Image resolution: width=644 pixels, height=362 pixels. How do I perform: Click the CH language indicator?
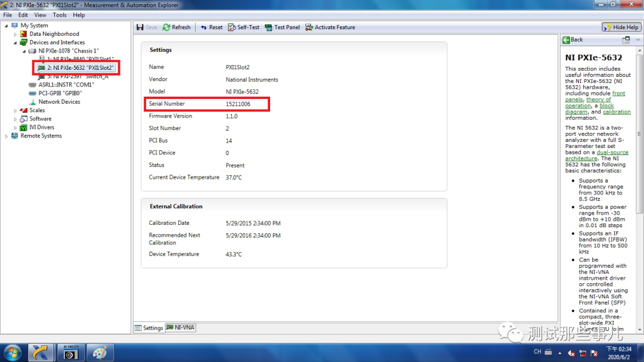pyautogui.click(x=537, y=352)
